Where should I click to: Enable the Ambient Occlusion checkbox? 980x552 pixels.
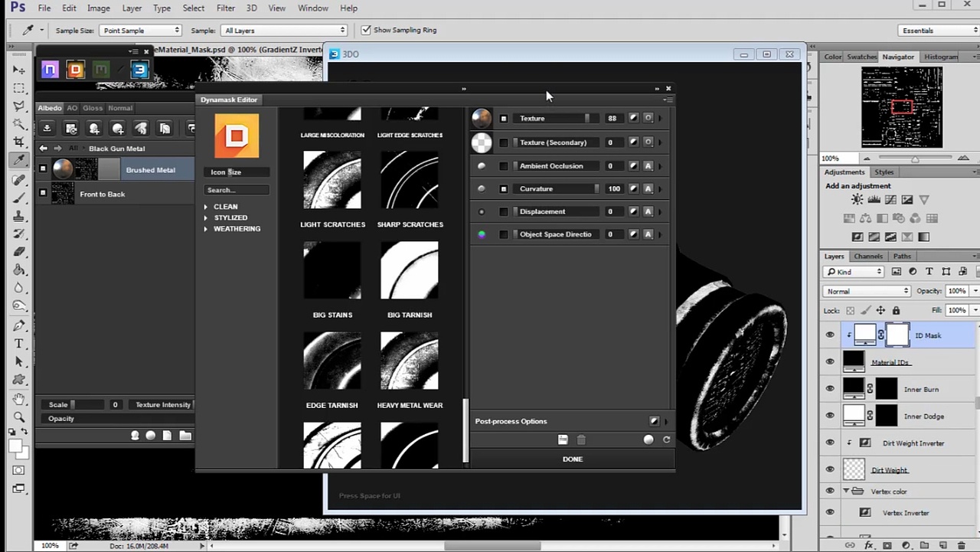[x=504, y=166]
